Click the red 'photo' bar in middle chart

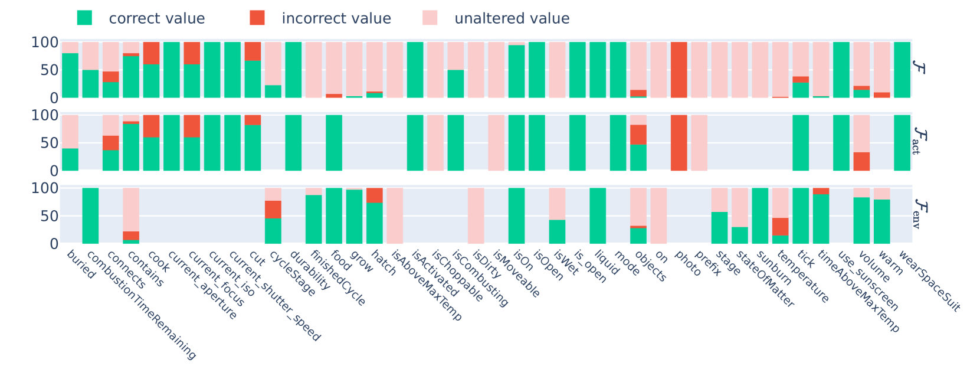coord(679,143)
